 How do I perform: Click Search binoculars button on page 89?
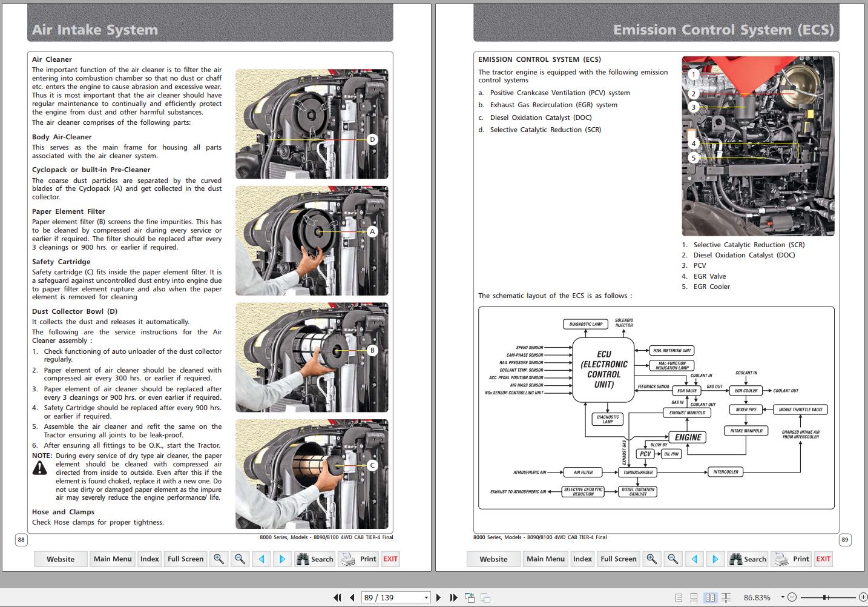pyautogui.click(x=748, y=559)
